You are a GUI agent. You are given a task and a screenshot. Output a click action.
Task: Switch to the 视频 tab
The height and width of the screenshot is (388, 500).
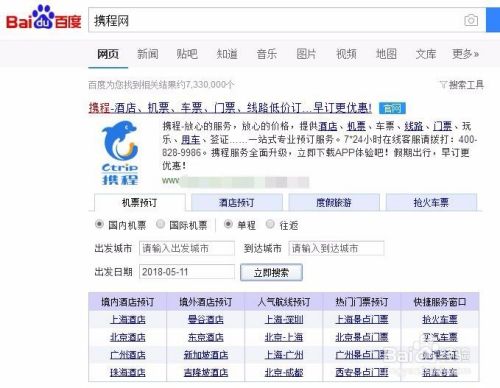(x=346, y=54)
